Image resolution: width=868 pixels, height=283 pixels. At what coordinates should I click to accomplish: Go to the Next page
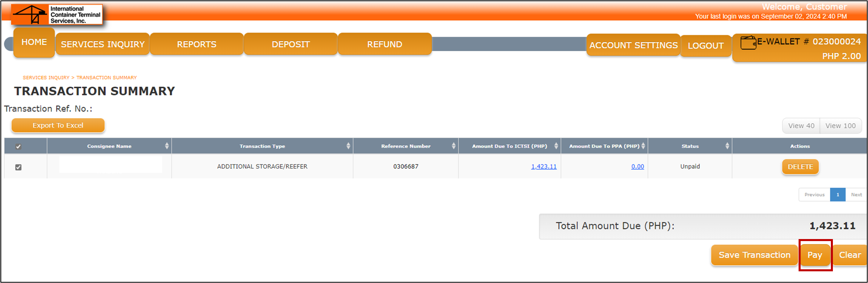click(x=856, y=195)
